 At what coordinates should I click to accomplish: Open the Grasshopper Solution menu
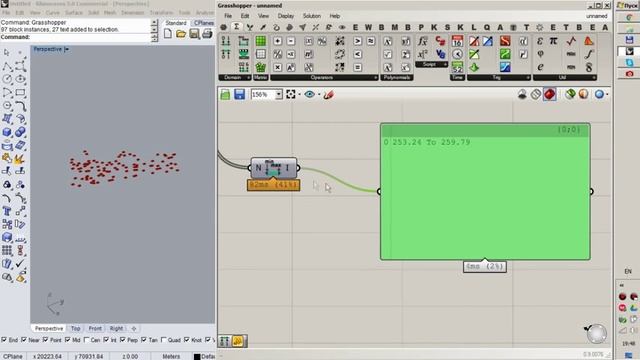311,16
